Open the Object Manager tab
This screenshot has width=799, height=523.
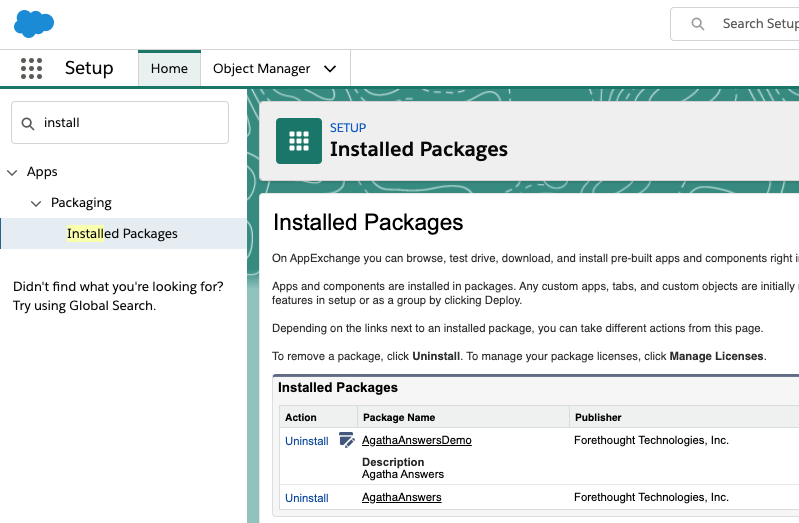[261, 68]
